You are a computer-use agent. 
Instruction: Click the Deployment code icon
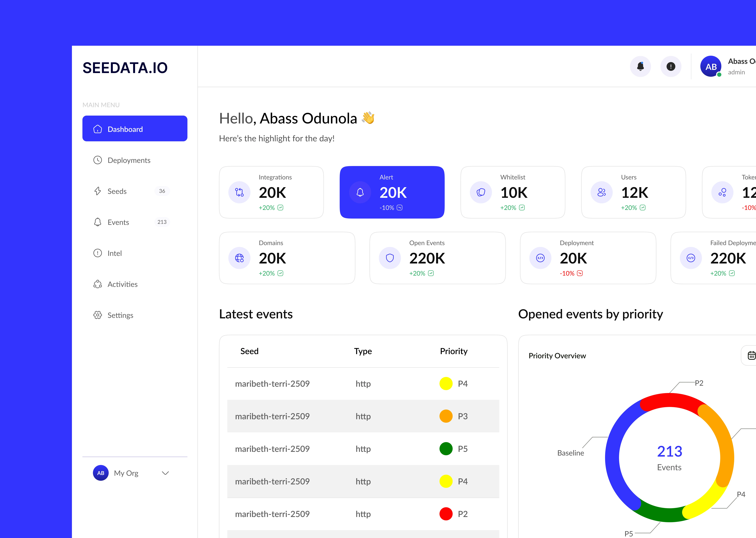540,258
